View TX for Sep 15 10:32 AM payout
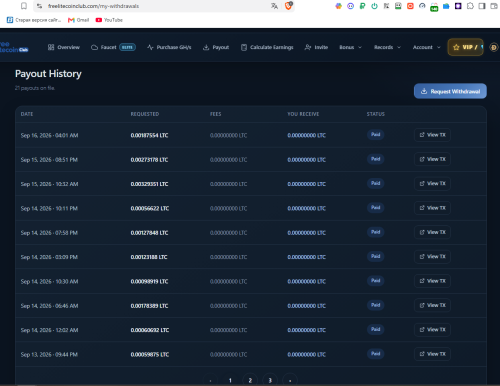The height and width of the screenshot is (386, 500). [x=432, y=184]
